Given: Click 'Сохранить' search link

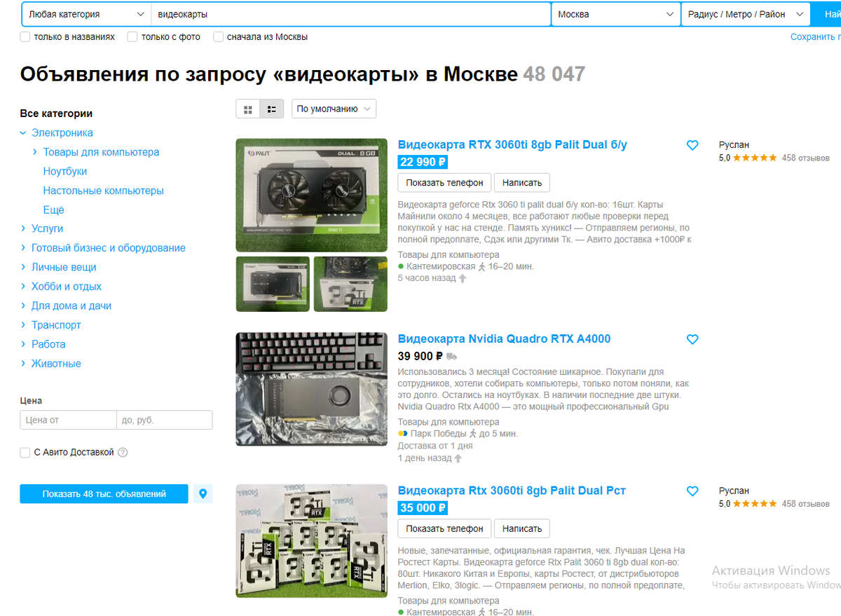Looking at the screenshot, I should pos(815,36).
